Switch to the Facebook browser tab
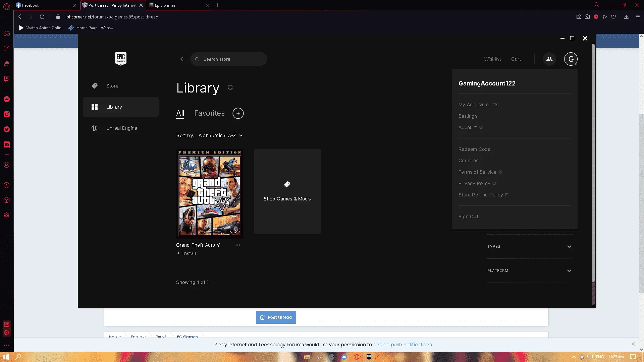The image size is (644, 362). [46, 5]
